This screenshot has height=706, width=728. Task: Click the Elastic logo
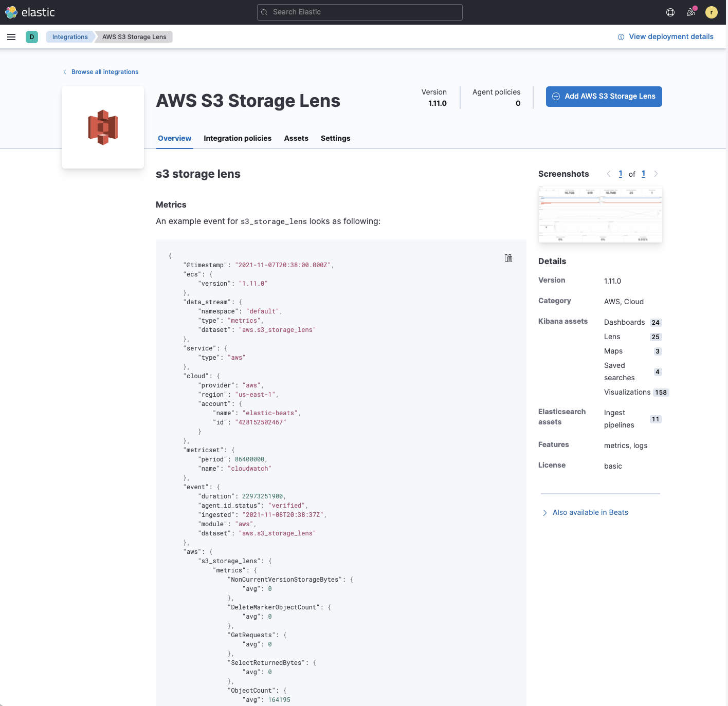pos(31,12)
